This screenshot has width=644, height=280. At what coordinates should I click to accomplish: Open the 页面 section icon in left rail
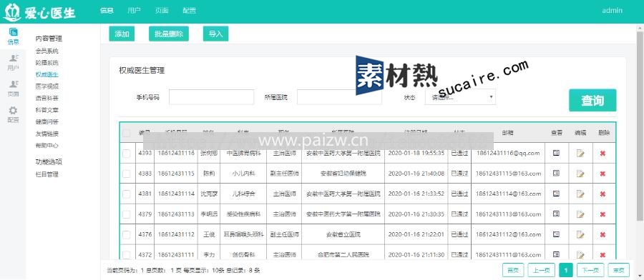[x=13, y=89]
